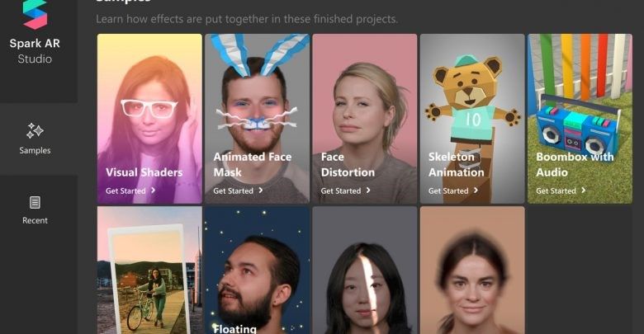This screenshot has height=334, width=644.
Task: Click the chevron arrow beside Face Distortion Get Started
Action: (x=368, y=191)
